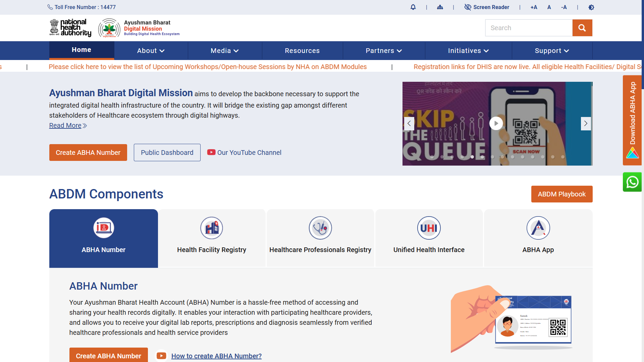Play the Skip the Queue video
644x362 pixels.
(496, 123)
